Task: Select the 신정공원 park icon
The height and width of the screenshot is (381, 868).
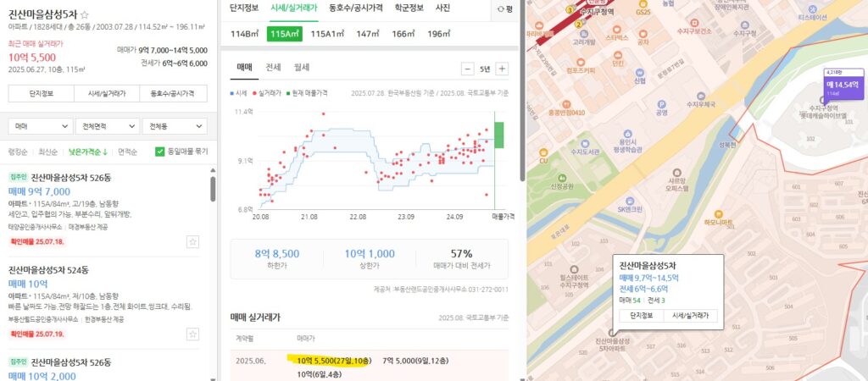Action: coord(563,178)
